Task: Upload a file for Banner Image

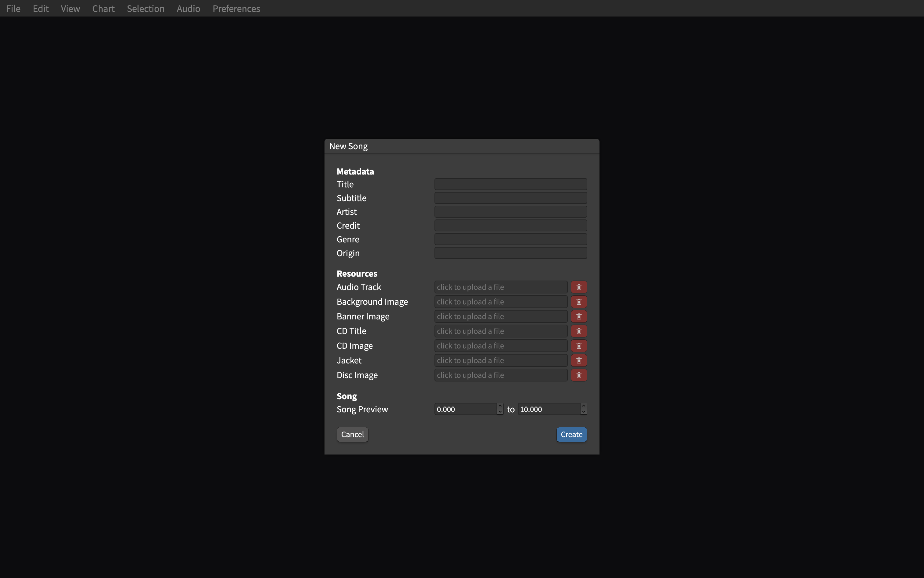Action: (x=501, y=317)
